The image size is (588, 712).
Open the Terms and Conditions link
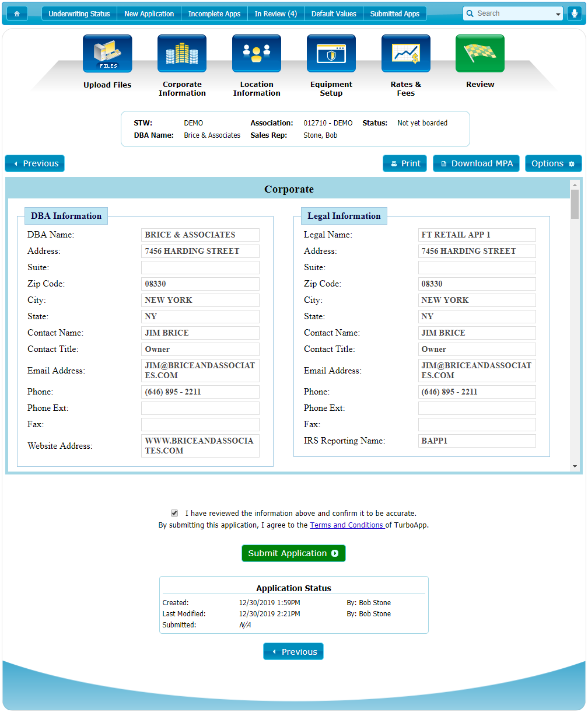[x=346, y=525]
